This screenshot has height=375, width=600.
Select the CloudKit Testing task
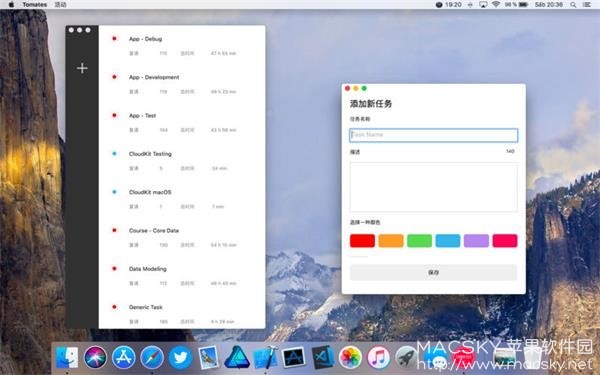click(182, 161)
